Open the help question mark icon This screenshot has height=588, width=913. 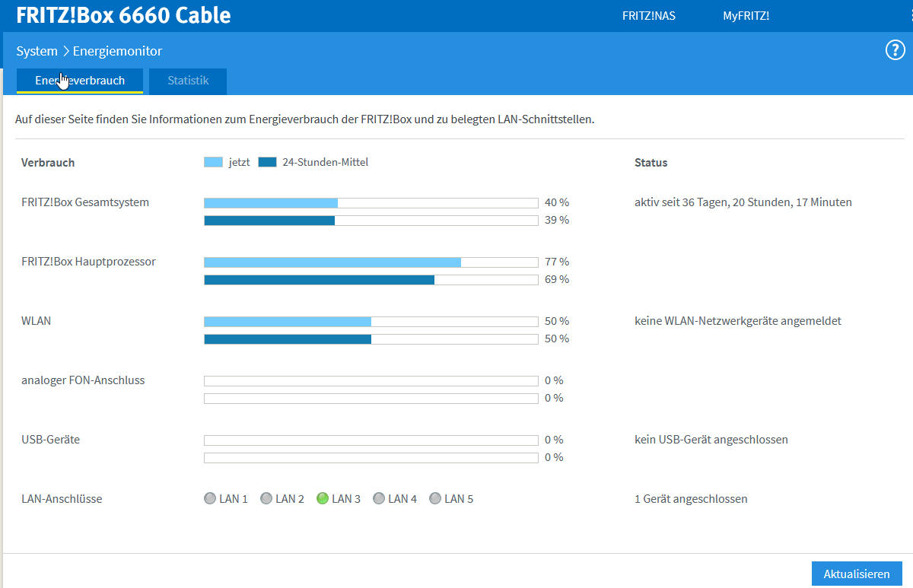click(895, 50)
